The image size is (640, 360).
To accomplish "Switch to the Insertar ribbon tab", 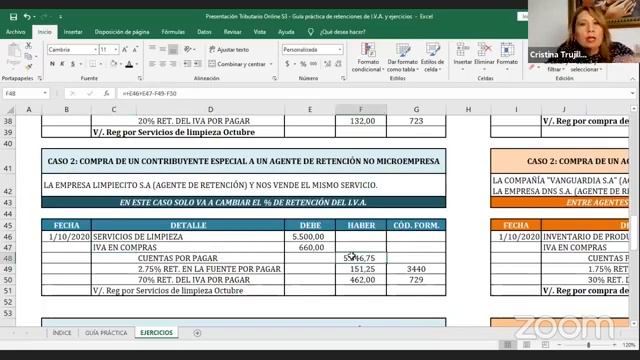I will [x=73, y=32].
